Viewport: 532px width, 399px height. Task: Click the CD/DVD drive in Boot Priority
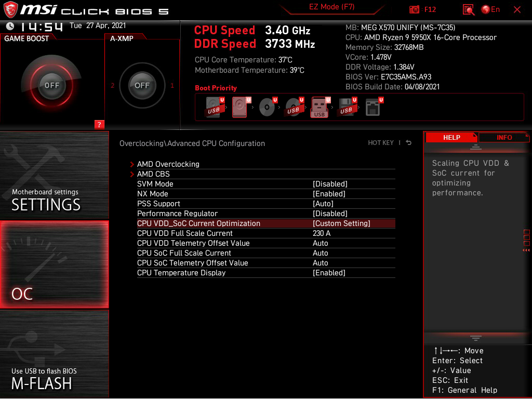pyautogui.click(x=268, y=107)
